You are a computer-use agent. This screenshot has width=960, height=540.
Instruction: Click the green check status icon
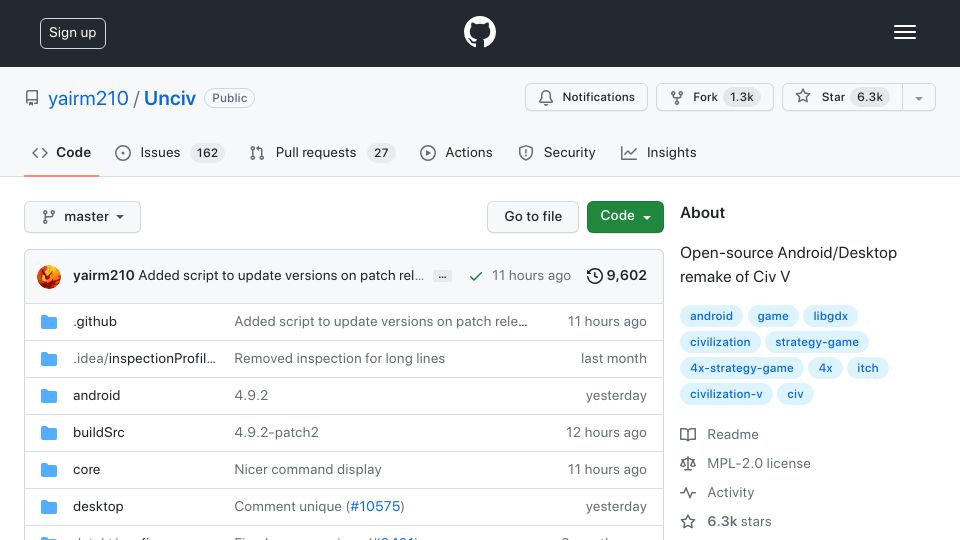click(x=475, y=276)
